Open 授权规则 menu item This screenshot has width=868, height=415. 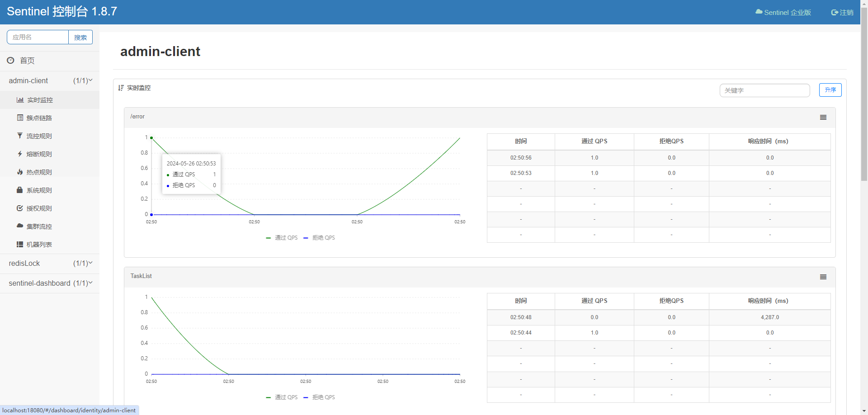coord(50,208)
